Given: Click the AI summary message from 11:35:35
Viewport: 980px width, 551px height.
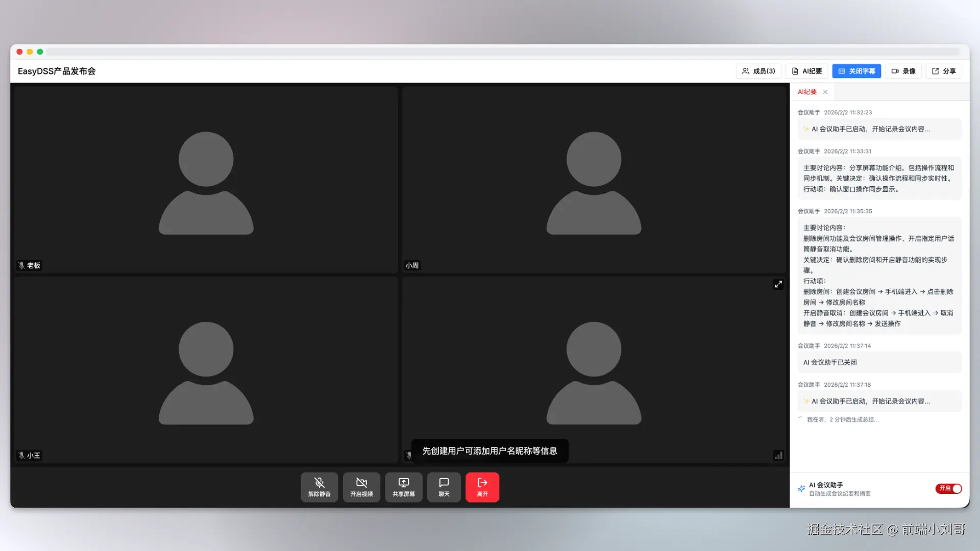Looking at the screenshot, I should pyautogui.click(x=879, y=275).
